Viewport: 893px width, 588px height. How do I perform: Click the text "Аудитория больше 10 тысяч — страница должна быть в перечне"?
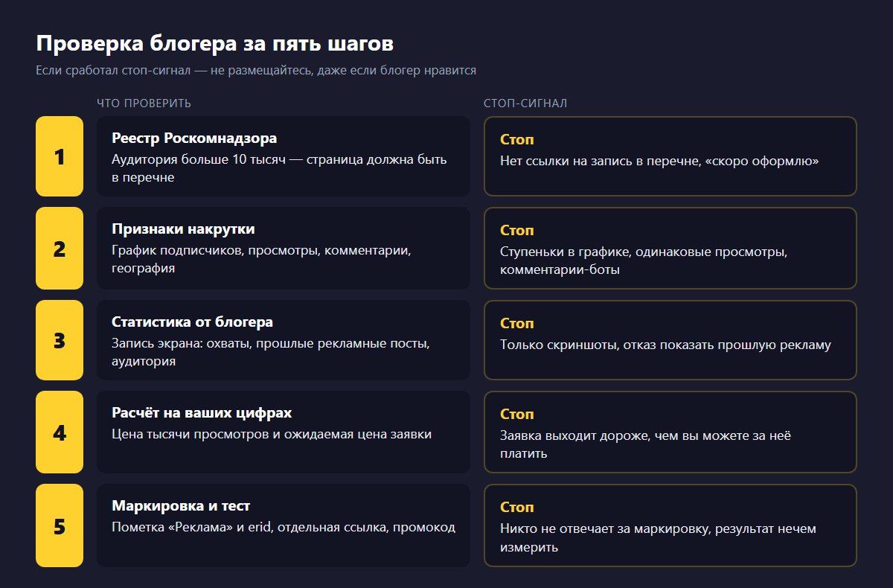[279, 168]
